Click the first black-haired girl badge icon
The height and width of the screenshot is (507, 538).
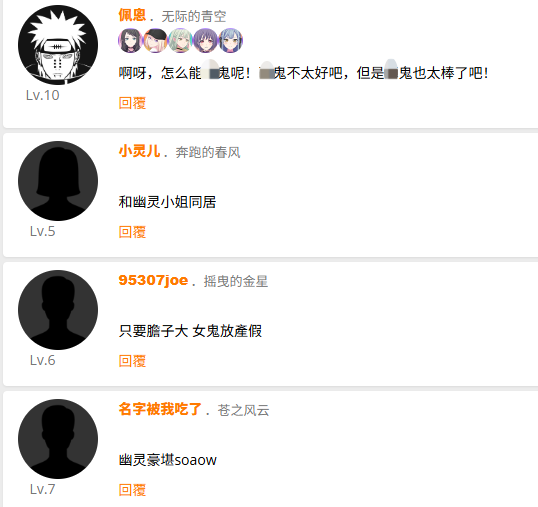(130, 40)
